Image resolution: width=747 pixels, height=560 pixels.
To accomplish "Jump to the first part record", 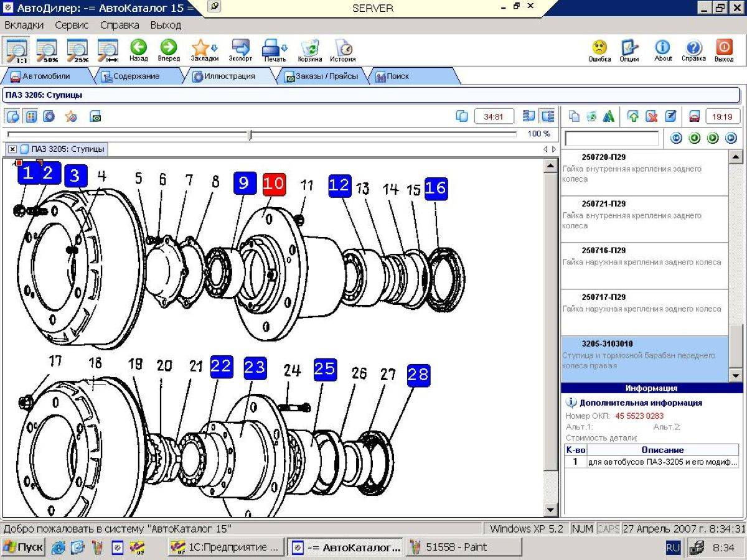I will coord(676,138).
